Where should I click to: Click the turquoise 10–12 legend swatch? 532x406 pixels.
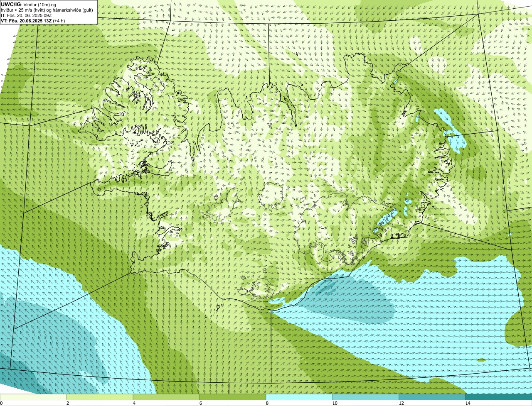coord(366,397)
